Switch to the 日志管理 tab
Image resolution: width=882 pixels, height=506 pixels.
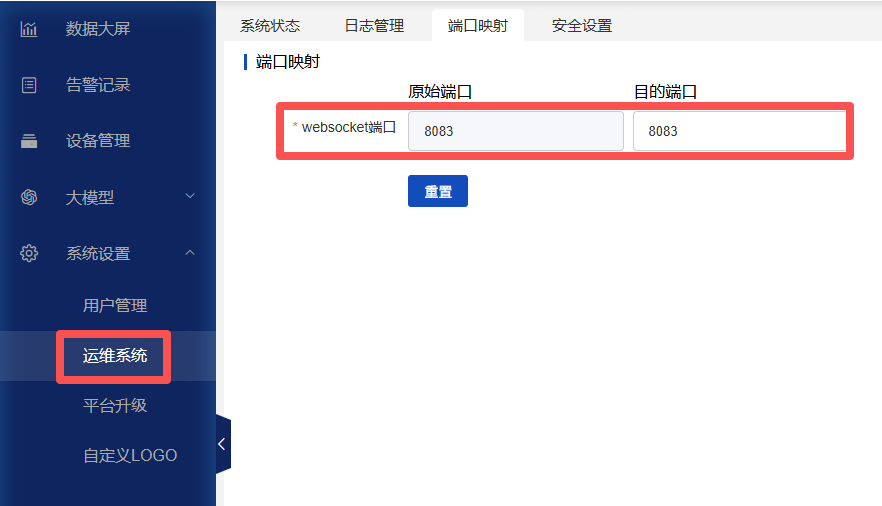(x=374, y=26)
